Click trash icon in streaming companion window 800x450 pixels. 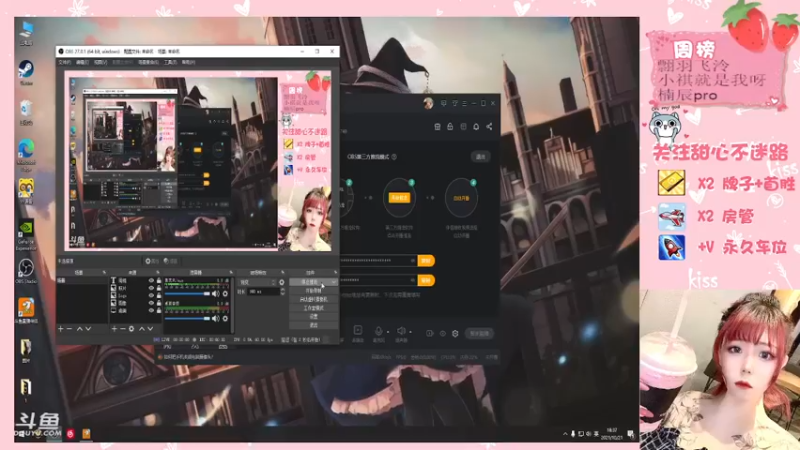click(437, 127)
